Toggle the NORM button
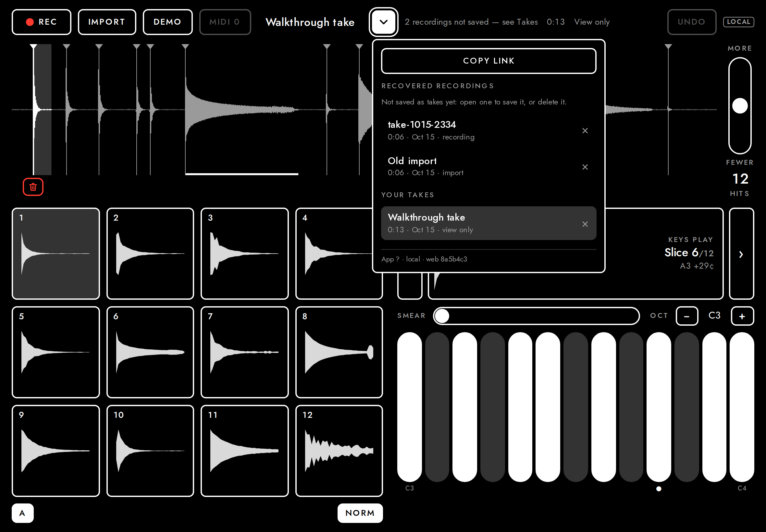This screenshot has width=766, height=532. (x=360, y=513)
